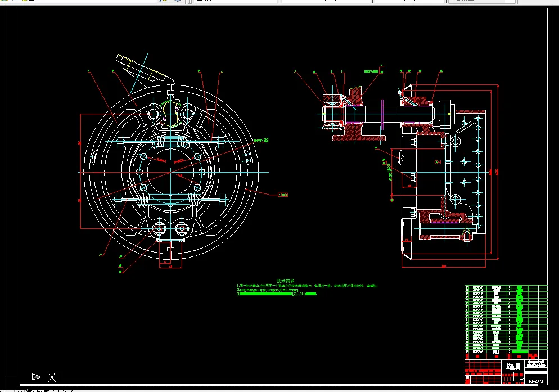Image resolution: width=559 pixels, height=392 pixels.
Task: Click the UCS X-axis arrow icon
Action: (x=37, y=377)
